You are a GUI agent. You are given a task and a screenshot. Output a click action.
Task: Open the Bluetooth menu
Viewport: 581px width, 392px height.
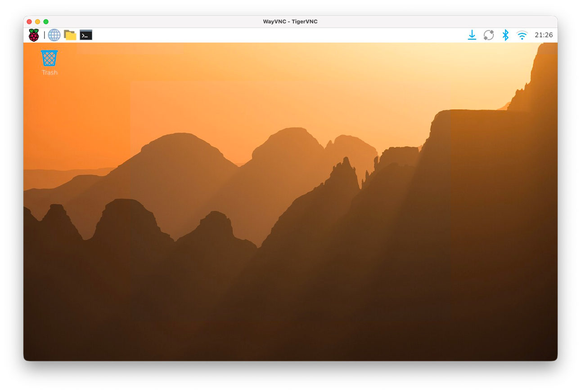505,35
